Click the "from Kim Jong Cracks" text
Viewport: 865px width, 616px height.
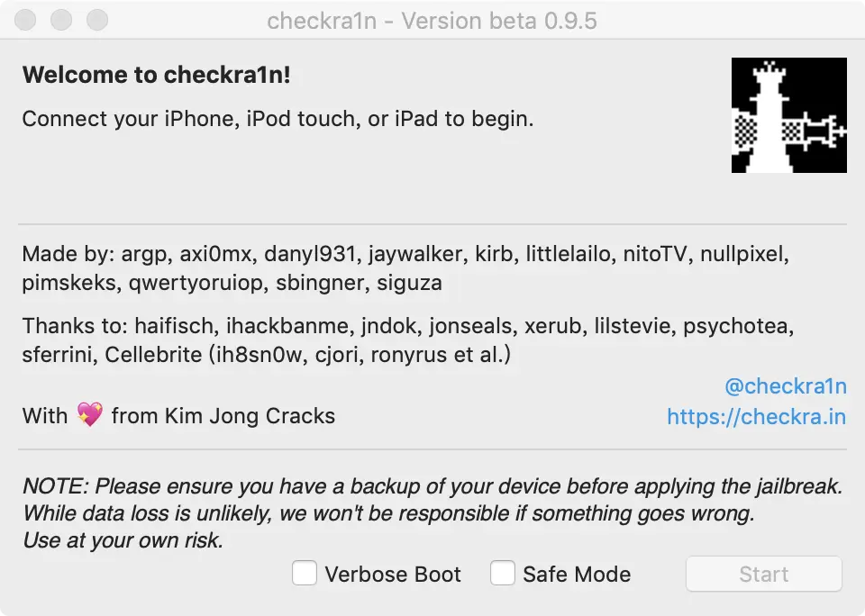click(x=223, y=416)
